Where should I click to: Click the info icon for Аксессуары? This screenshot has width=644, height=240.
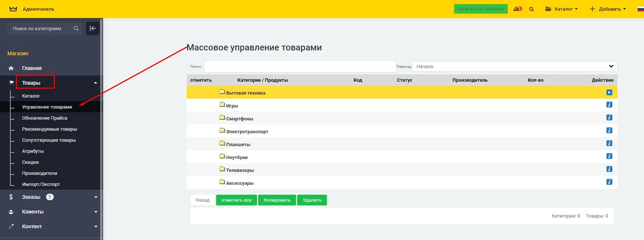(x=609, y=182)
